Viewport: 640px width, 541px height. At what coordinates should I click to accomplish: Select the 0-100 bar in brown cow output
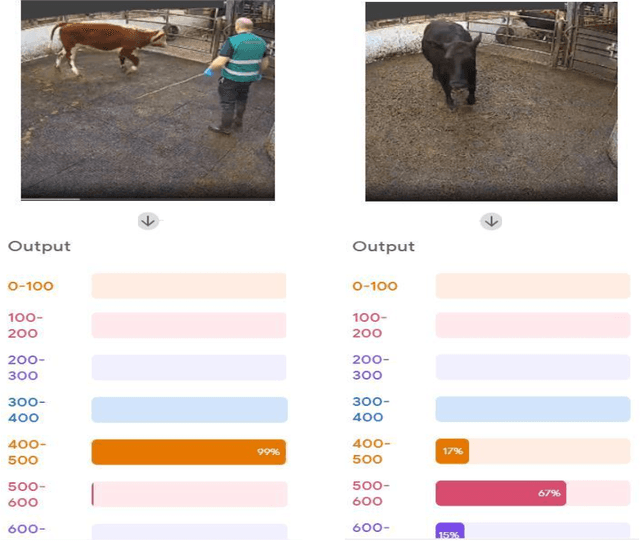click(188, 286)
